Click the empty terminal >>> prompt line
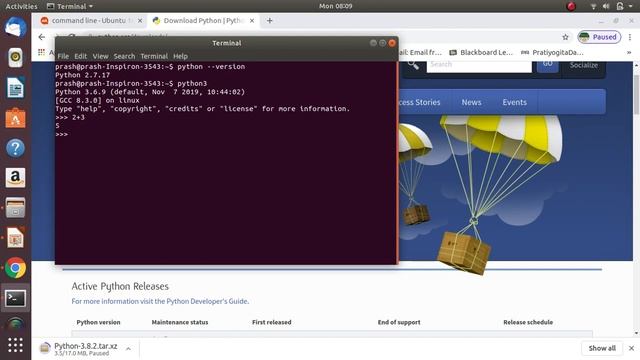Screen dimensions: 640x360 click(62, 134)
